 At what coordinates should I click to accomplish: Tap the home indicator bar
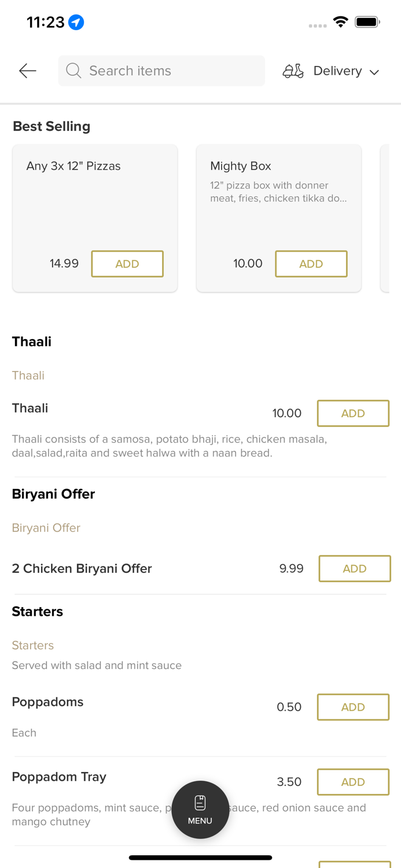200,858
